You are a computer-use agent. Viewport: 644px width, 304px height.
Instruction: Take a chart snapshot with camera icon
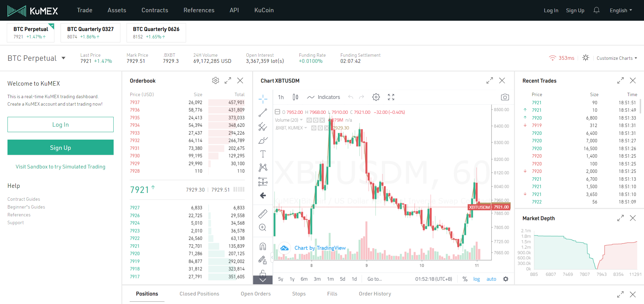(x=505, y=97)
